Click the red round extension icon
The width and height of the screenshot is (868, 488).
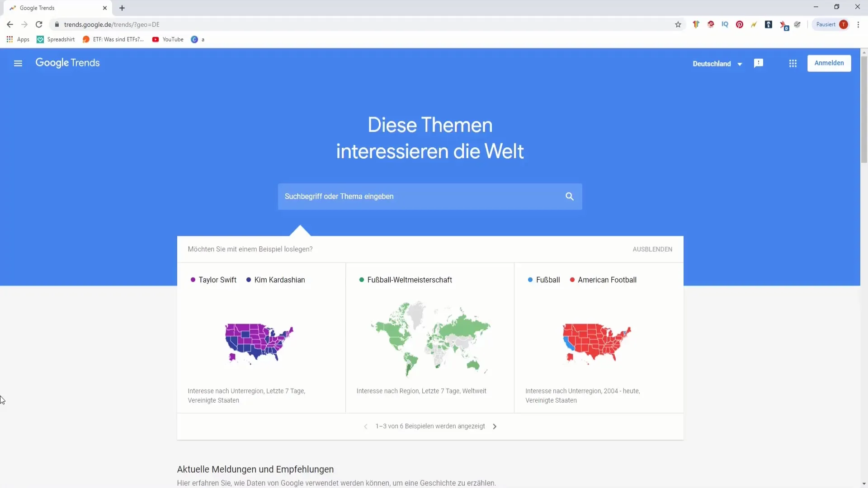pos(711,24)
